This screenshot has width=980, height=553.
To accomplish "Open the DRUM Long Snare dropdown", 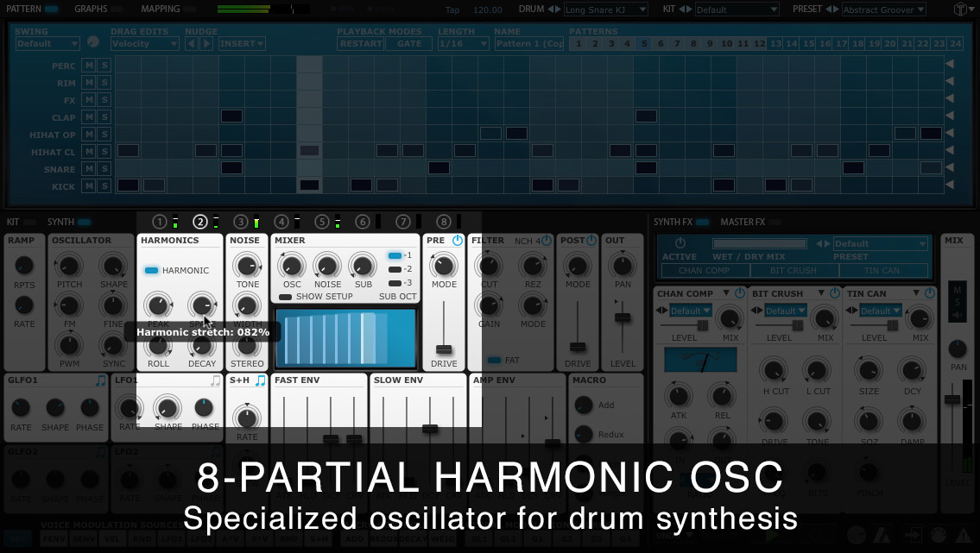I will pos(605,10).
